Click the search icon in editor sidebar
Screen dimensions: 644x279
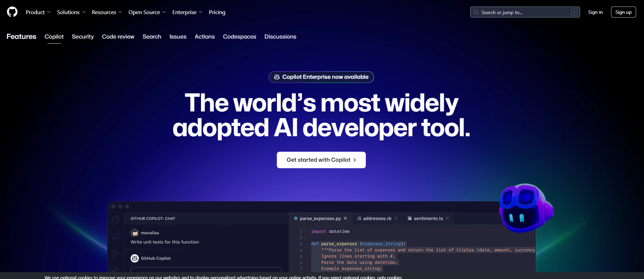[x=116, y=237]
